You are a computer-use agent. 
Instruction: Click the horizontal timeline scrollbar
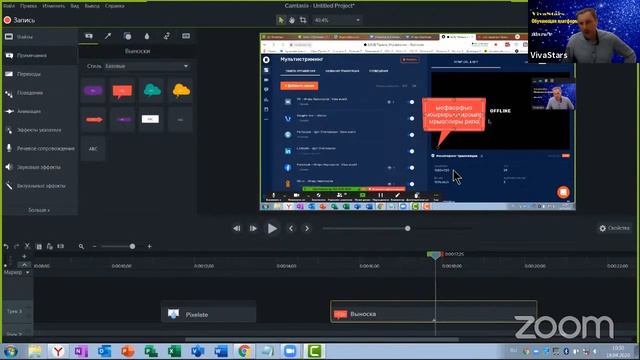tap(322, 339)
